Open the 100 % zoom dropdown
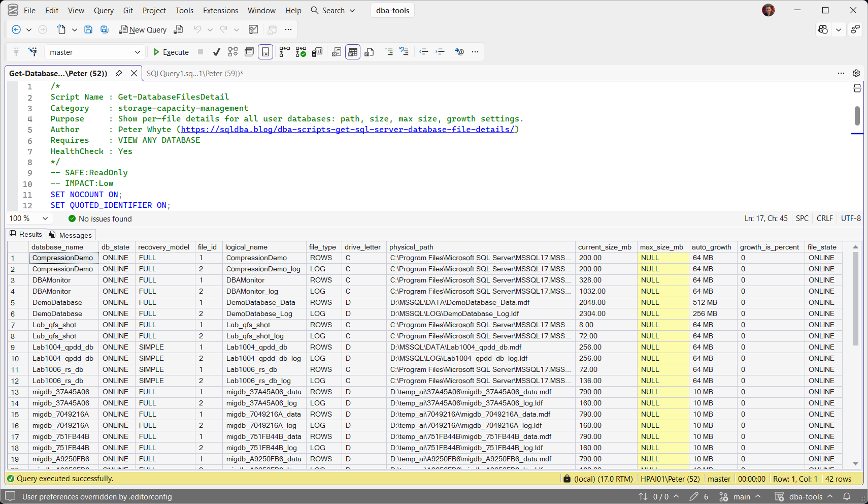868x504 pixels. coord(29,218)
